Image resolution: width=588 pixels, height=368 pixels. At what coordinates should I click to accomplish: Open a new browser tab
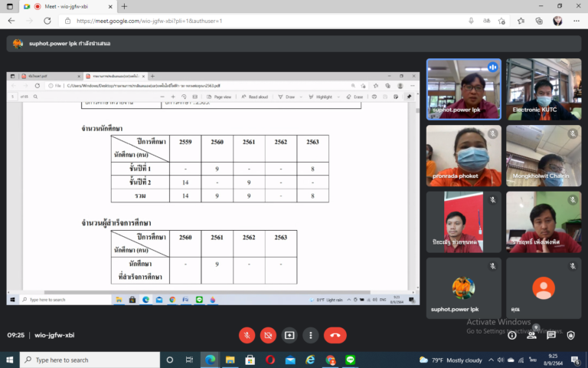pos(124,6)
